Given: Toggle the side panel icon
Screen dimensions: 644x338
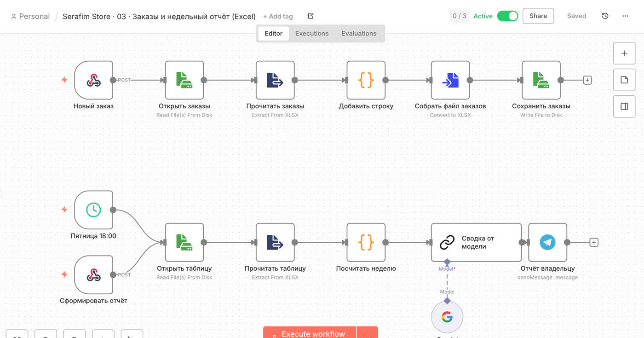Looking at the screenshot, I should [x=624, y=107].
